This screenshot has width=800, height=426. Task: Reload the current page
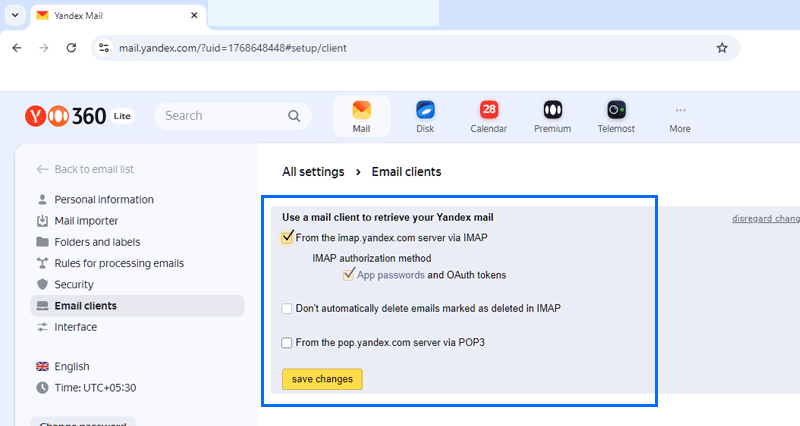pyautogui.click(x=71, y=48)
